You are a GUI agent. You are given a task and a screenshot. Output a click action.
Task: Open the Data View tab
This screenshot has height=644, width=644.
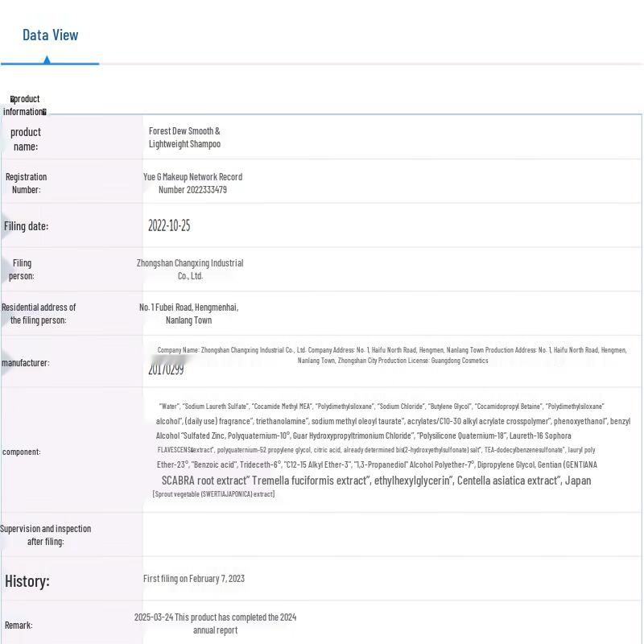tap(50, 35)
